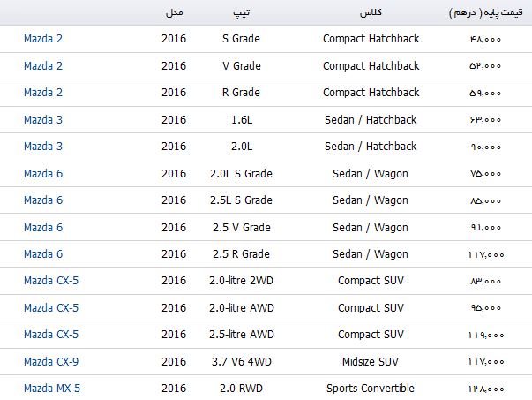This screenshot has height=400, width=532.
Task: Click the price '۵۹,۰۰۰' cell
Action: [485, 93]
